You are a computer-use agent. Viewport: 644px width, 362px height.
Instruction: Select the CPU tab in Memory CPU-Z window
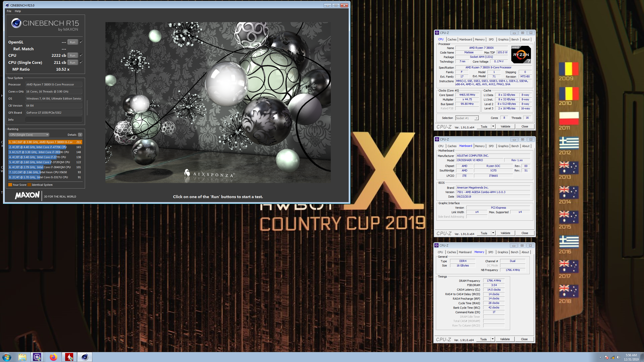click(x=440, y=252)
